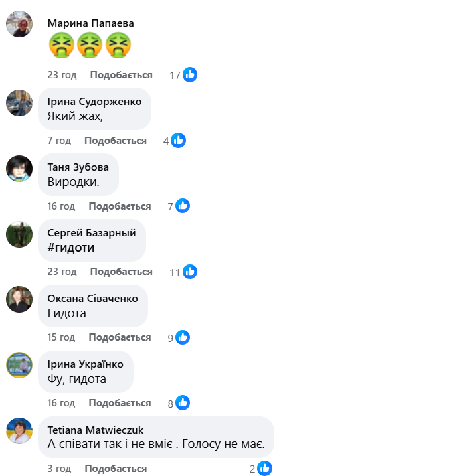
Task: Click the like icon beside the 4 count
Action: click(x=178, y=141)
